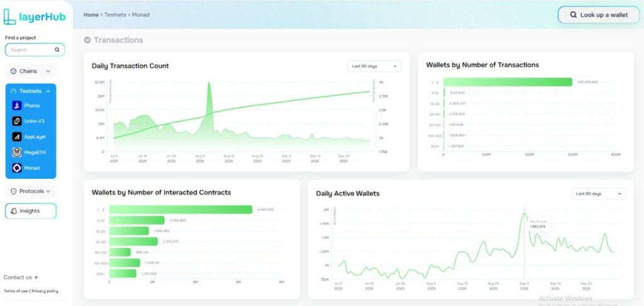Open Testnets breadcrumb link

click(x=115, y=14)
